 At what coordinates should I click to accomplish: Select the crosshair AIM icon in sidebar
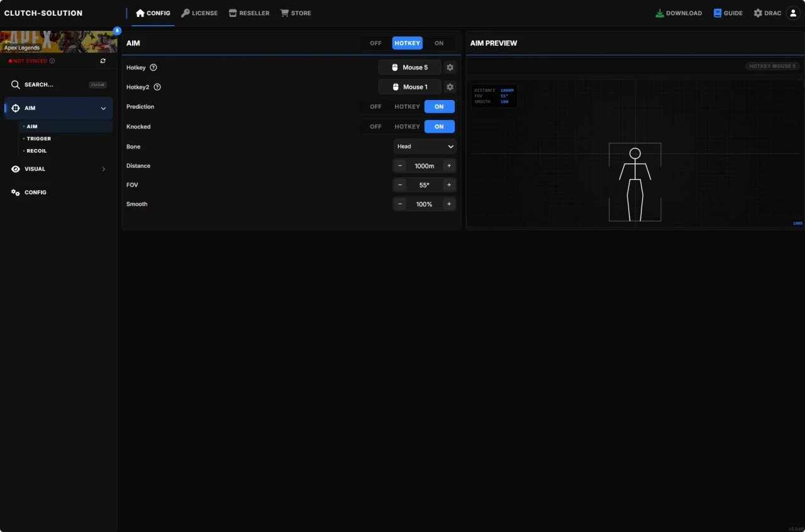tap(14, 108)
